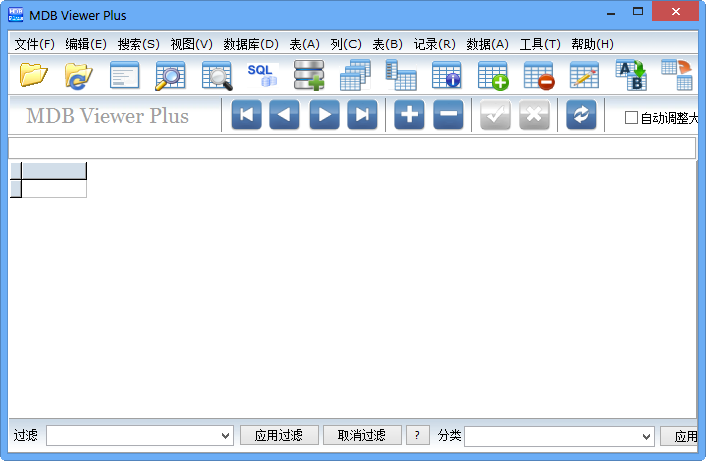706x461 pixels.
Task: Jump to the last record
Action: [362, 115]
